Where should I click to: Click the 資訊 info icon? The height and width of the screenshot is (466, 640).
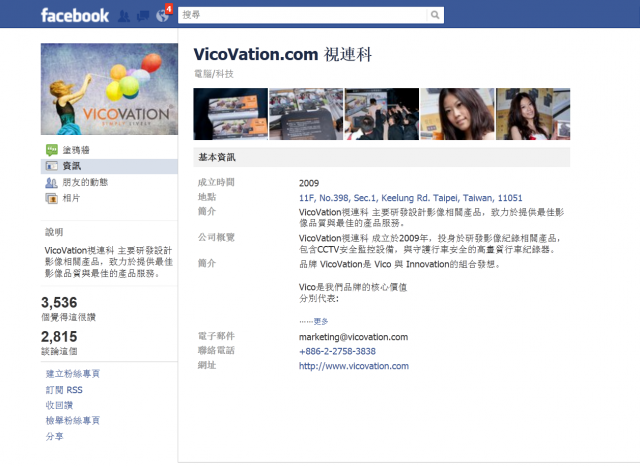tap(52, 166)
